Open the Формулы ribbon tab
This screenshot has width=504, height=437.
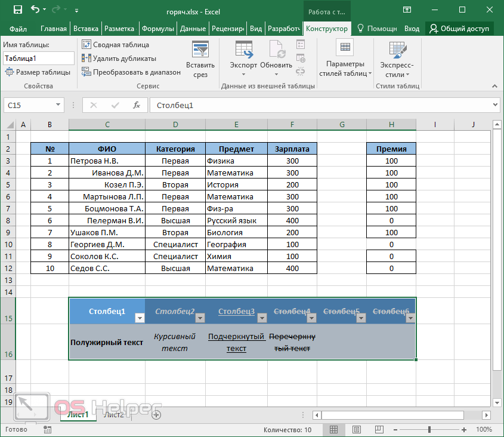coord(158,29)
